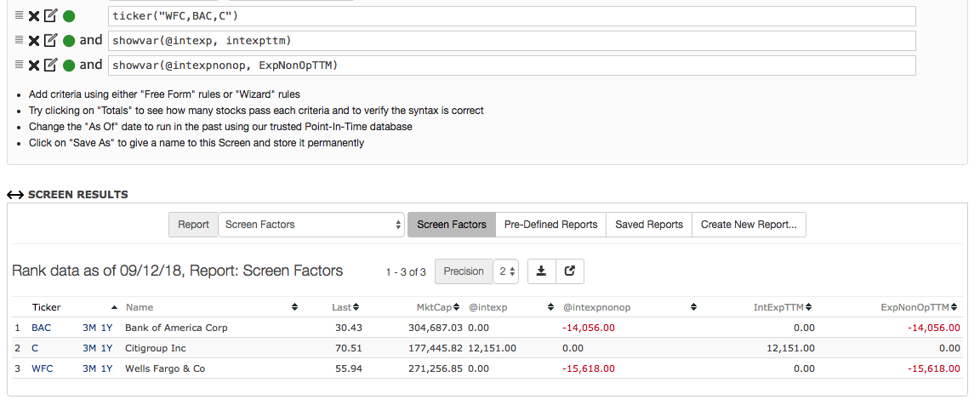Sort results by IntExpTTM arrows
Screen dimensions: 980x411
[x=809, y=307]
